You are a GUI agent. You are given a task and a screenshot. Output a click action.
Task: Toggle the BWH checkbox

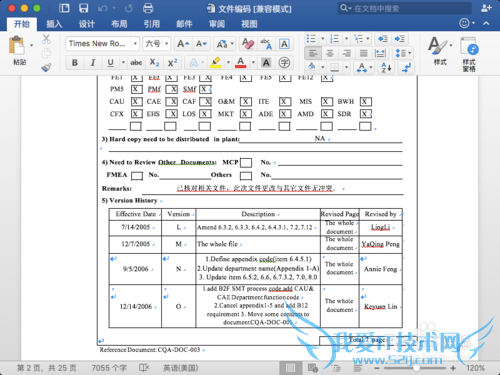(x=366, y=102)
